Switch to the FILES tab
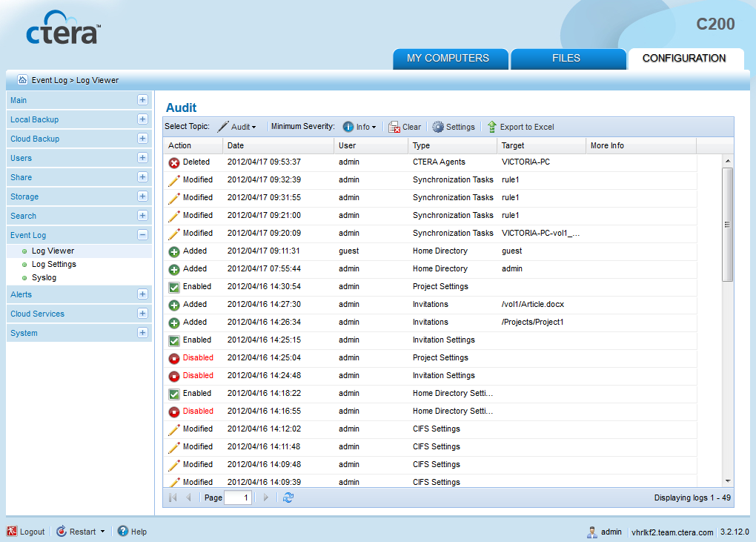Viewport: 756px width, 542px height. pos(568,59)
